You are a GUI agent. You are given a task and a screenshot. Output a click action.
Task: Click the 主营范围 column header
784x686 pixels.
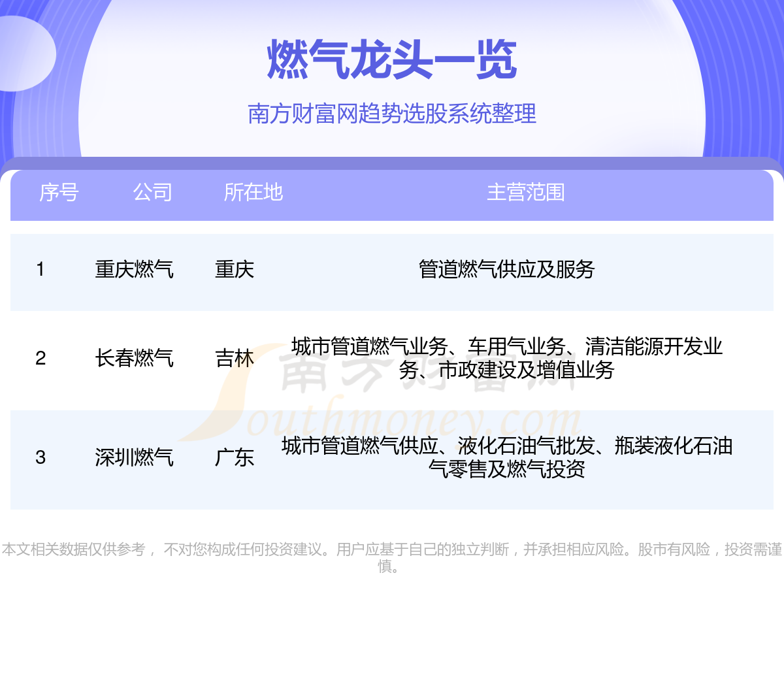[x=526, y=192]
